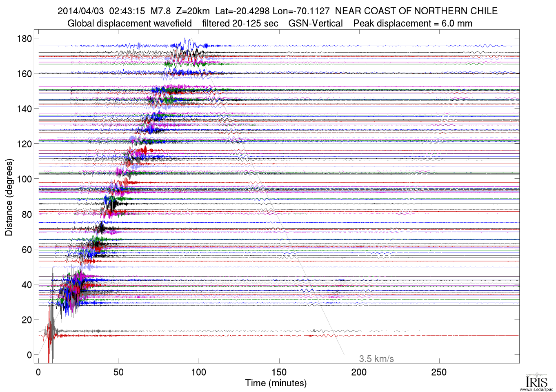
Task: Select the "Distance (degrees)" axis label
Action: [9, 197]
